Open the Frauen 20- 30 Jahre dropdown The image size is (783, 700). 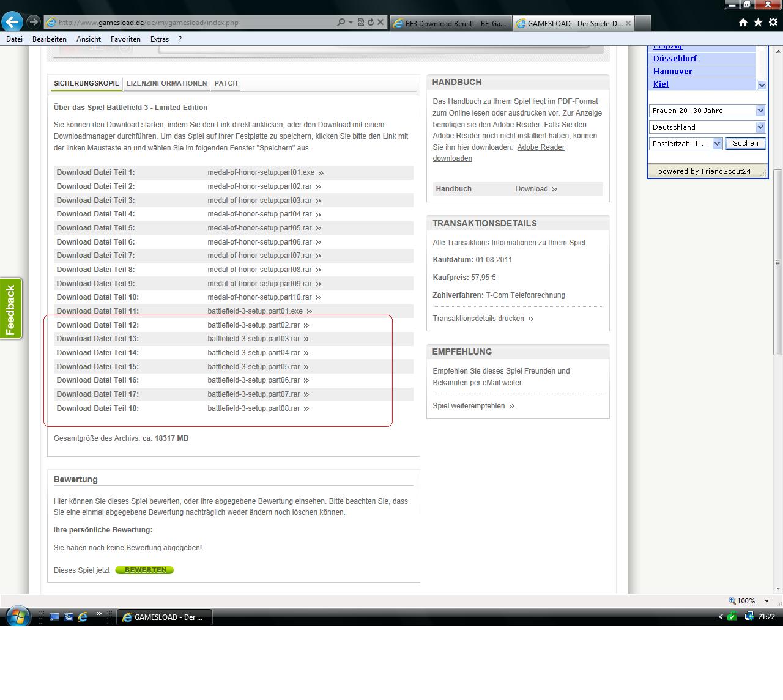point(707,111)
